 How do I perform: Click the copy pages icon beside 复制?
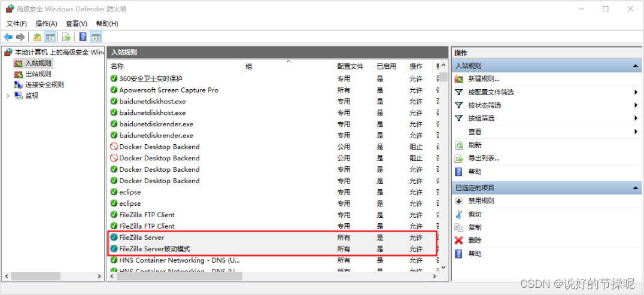[459, 227]
